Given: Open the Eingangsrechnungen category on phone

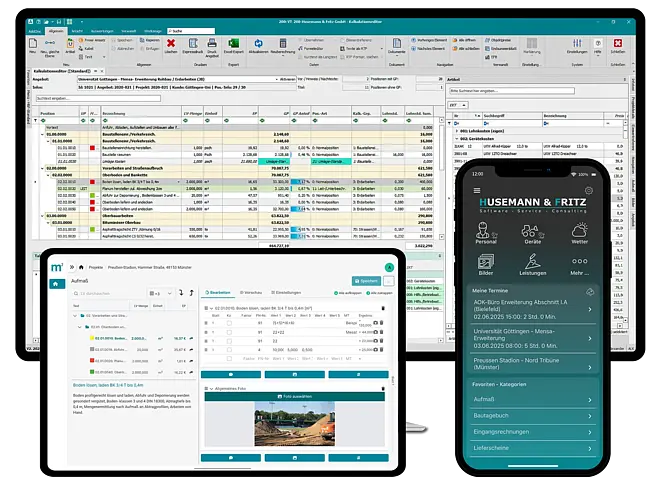Looking at the screenshot, I should tap(532, 432).
